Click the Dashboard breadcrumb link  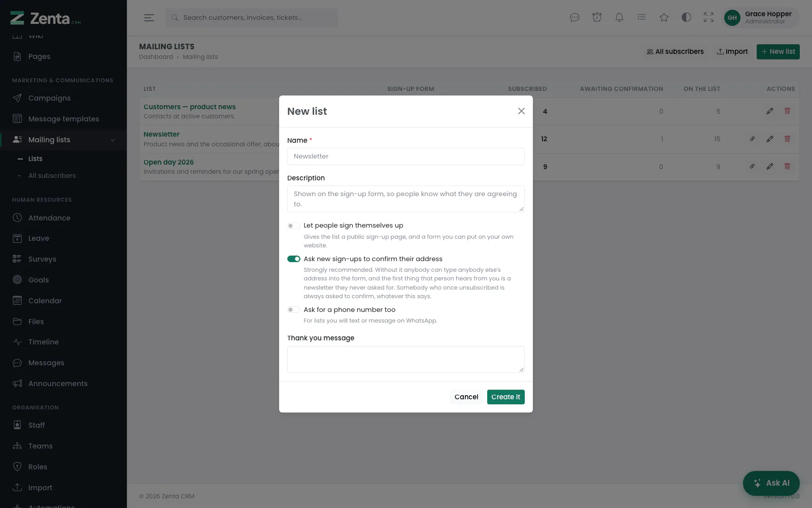point(156,57)
